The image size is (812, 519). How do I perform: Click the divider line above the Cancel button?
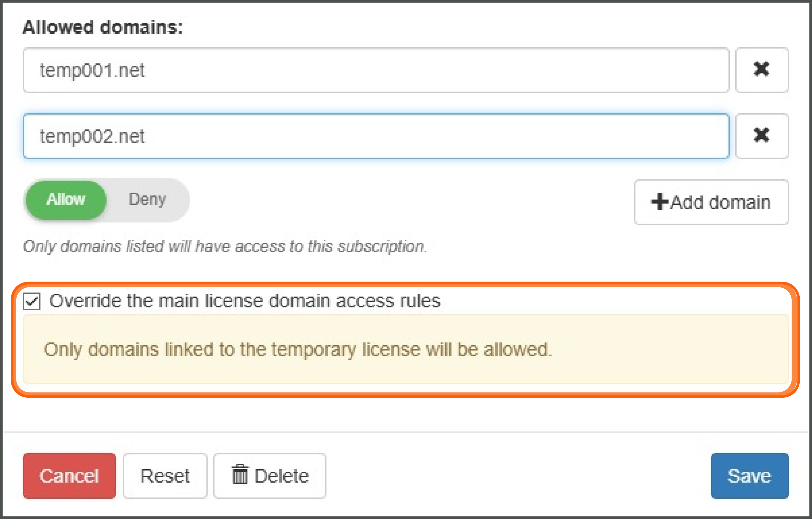click(x=406, y=432)
